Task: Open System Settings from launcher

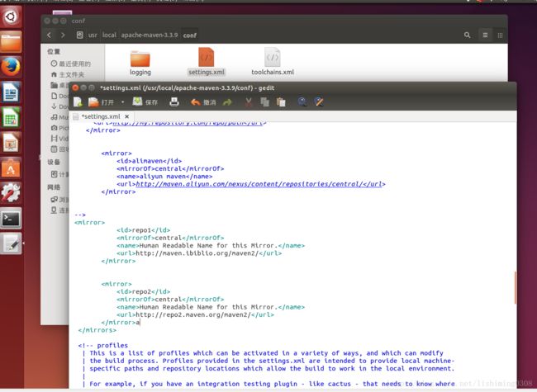Action: click(x=11, y=193)
